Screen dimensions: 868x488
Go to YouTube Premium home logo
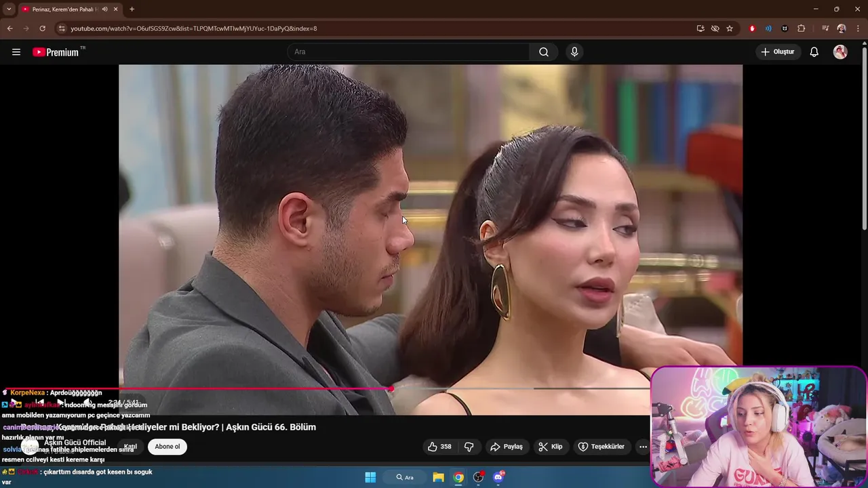point(56,52)
